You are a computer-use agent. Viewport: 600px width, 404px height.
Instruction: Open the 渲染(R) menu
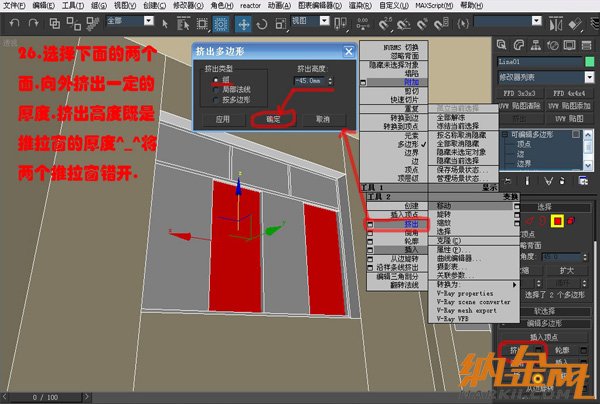(360, 5)
